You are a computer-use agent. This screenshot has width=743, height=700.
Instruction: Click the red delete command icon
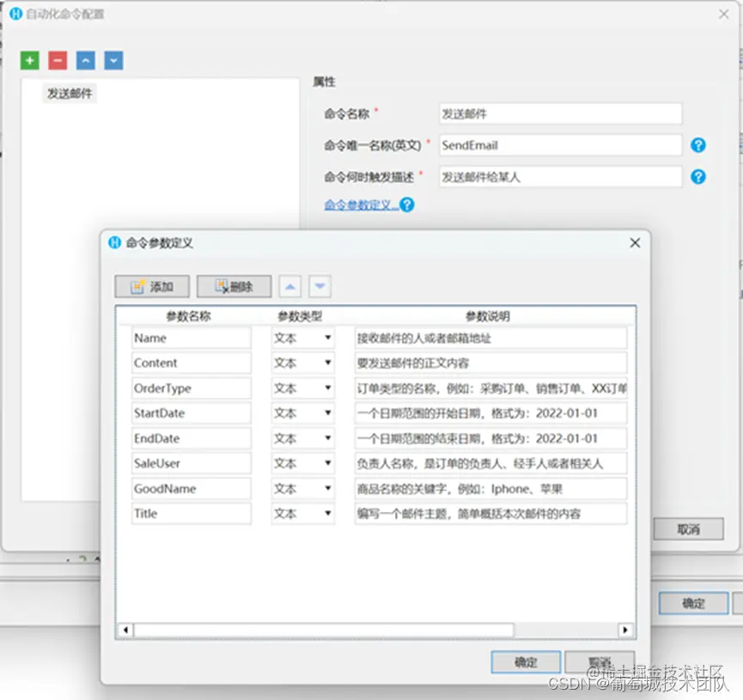pyautogui.click(x=57, y=60)
